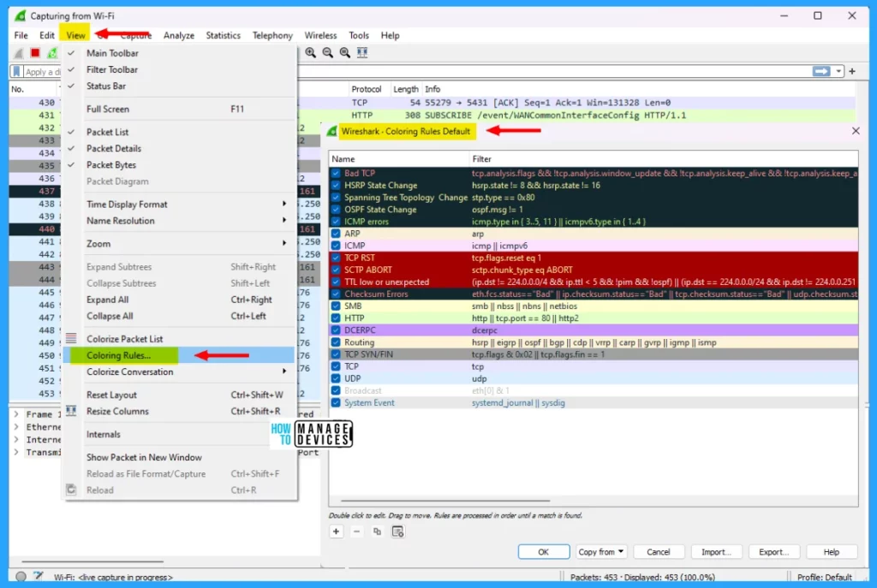Viewport: 877px width, 588px height.
Task: Duplicate the selected coloring rule icon
Action: pos(377,532)
